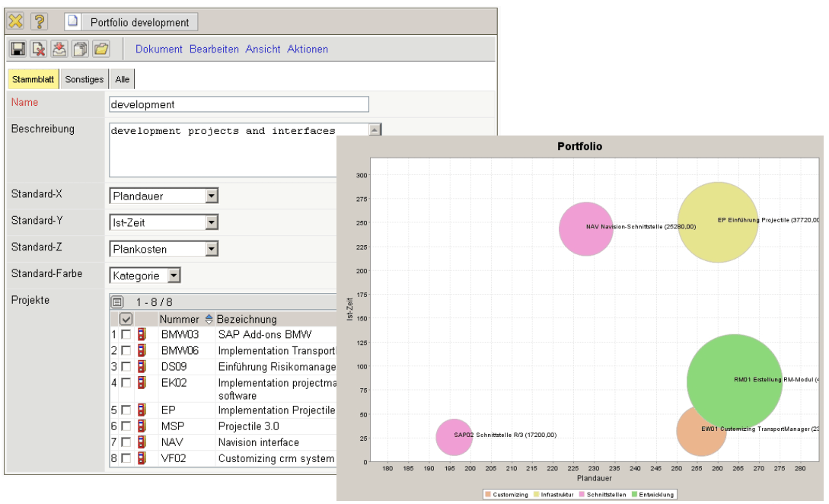The image size is (829, 504).
Task: Toggle the select-all checkbox in table header
Action: 126,319
